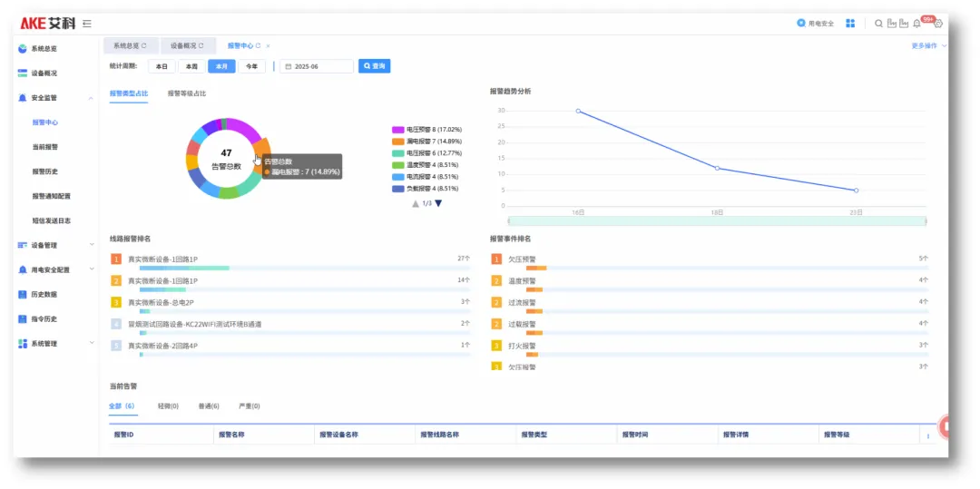Viewport: 980px width, 489px height.
Task: Select the 本日 statistics period
Action: click(162, 66)
